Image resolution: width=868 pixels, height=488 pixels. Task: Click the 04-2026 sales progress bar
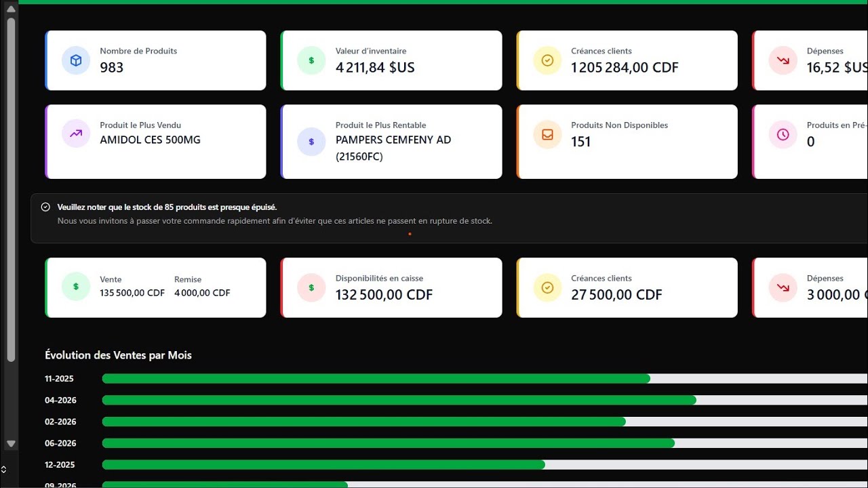485,400
